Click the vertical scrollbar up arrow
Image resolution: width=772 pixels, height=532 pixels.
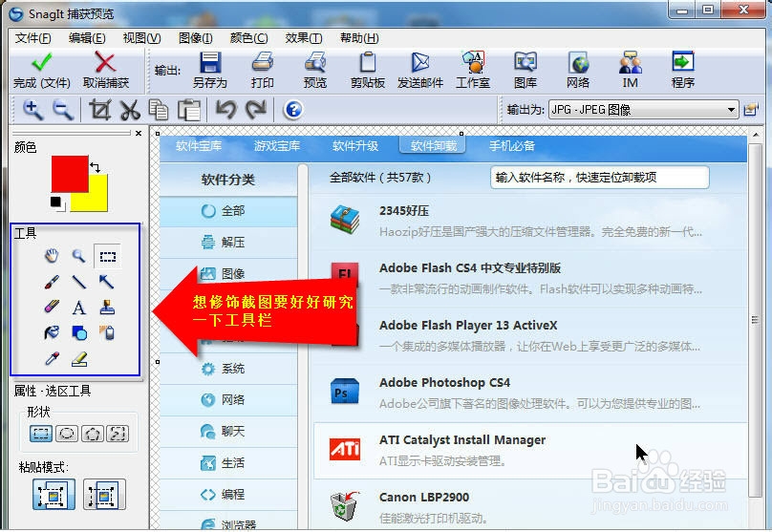pyautogui.click(x=755, y=135)
